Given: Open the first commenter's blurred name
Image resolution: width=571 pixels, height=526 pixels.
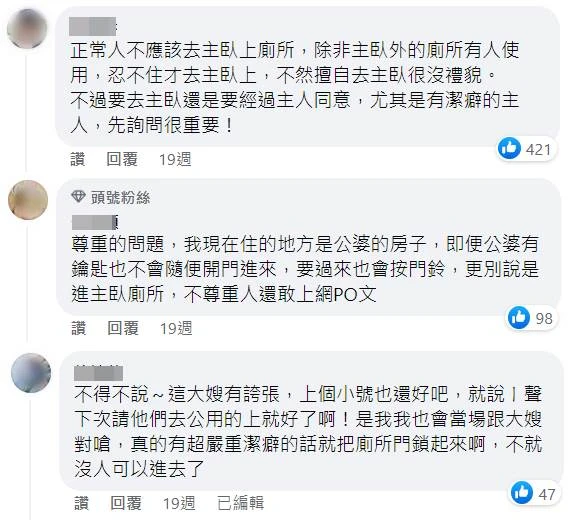Looking at the screenshot, I should pyautogui.click(x=92, y=26).
